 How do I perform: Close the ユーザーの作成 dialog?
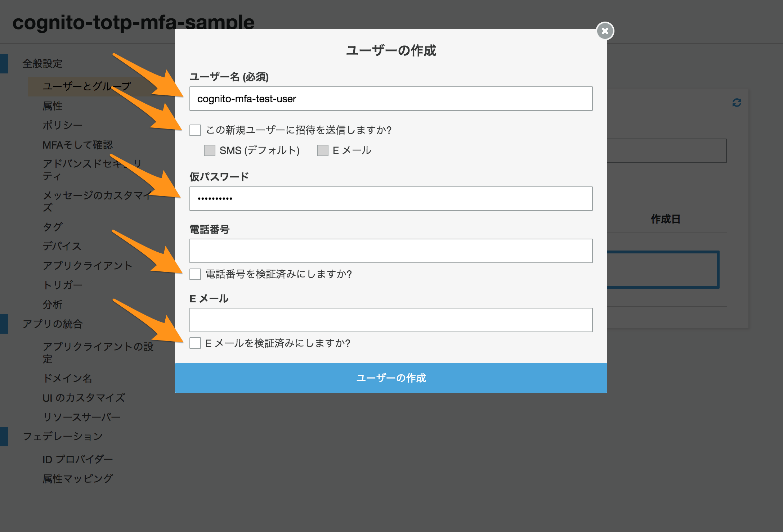[x=605, y=31]
